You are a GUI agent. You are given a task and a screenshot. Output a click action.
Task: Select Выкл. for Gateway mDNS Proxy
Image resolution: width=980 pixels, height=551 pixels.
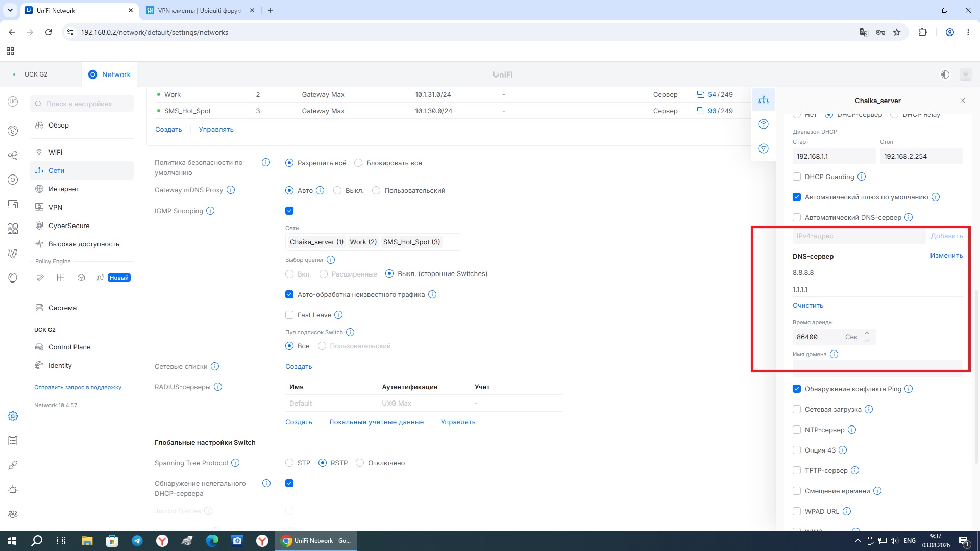click(x=337, y=190)
